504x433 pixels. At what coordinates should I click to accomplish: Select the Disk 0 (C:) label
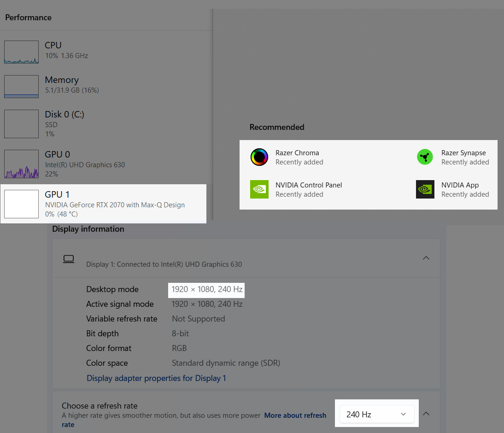pyautogui.click(x=64, y=114)
